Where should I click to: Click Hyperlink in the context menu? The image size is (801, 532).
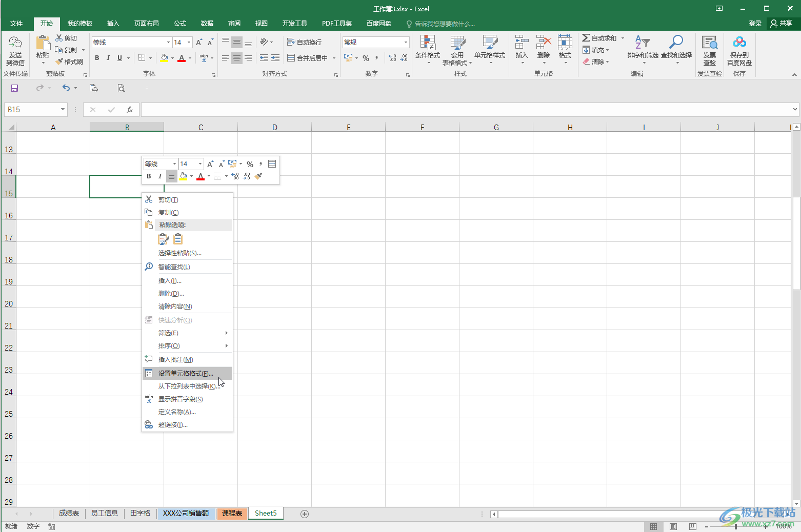[187, 425]
